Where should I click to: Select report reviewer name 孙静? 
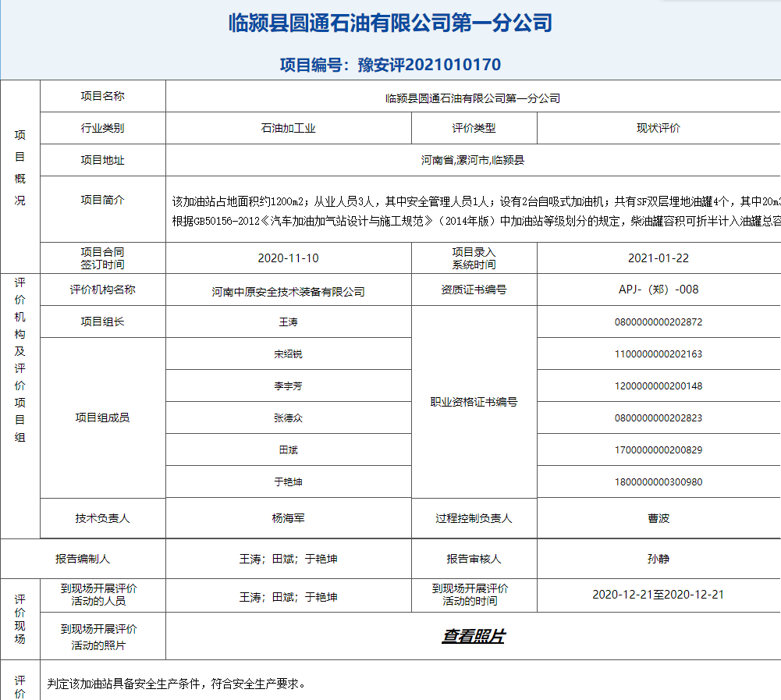pyautogui.click(x=659, y=559)
